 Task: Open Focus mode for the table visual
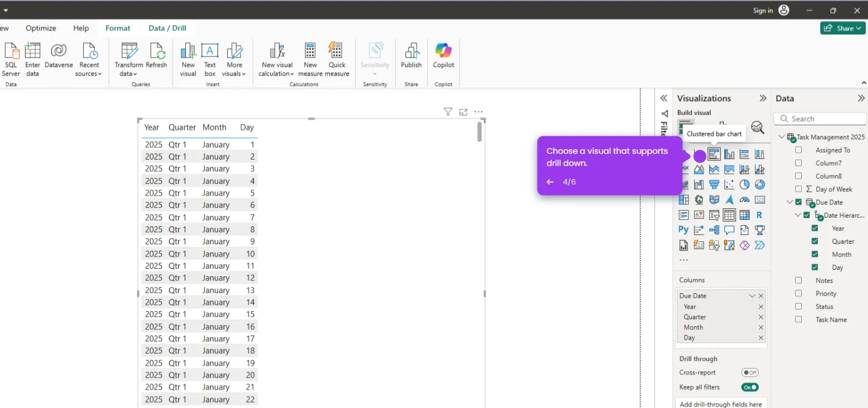pos(463,112)
